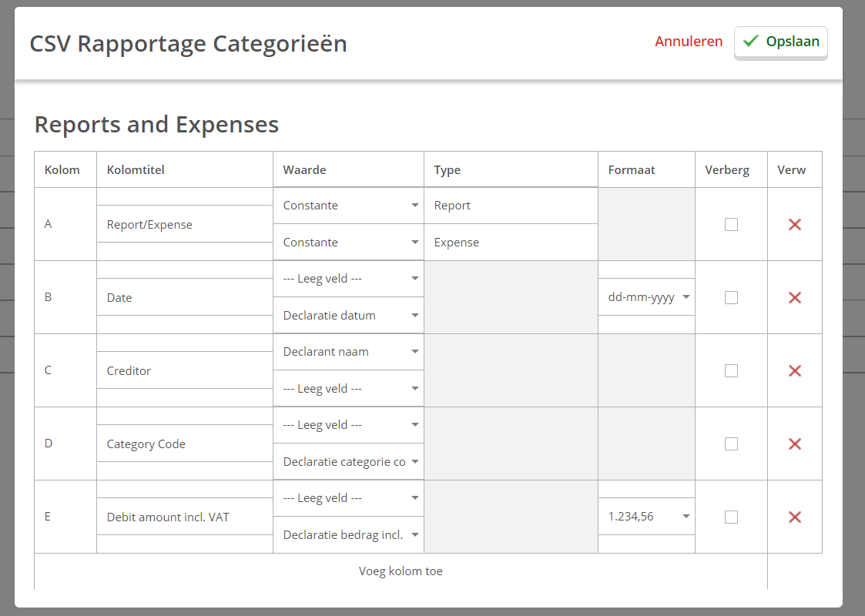Delete the Debit amount column row
The image size is (865, 616).
coord(795,517)
